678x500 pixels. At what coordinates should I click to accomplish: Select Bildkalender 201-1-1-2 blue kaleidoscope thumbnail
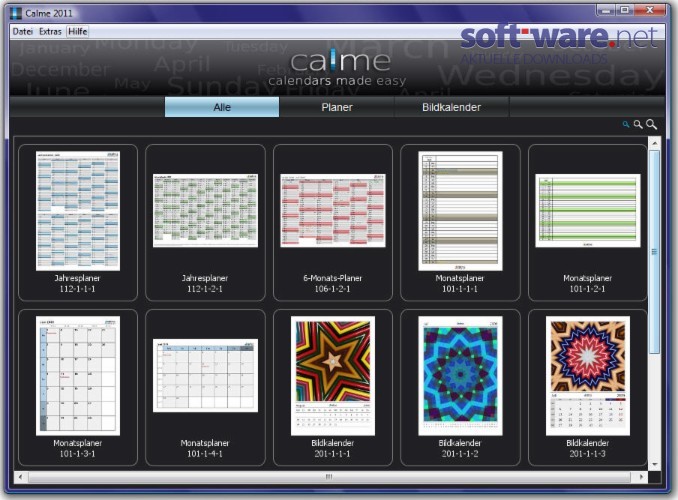(460, 376)
